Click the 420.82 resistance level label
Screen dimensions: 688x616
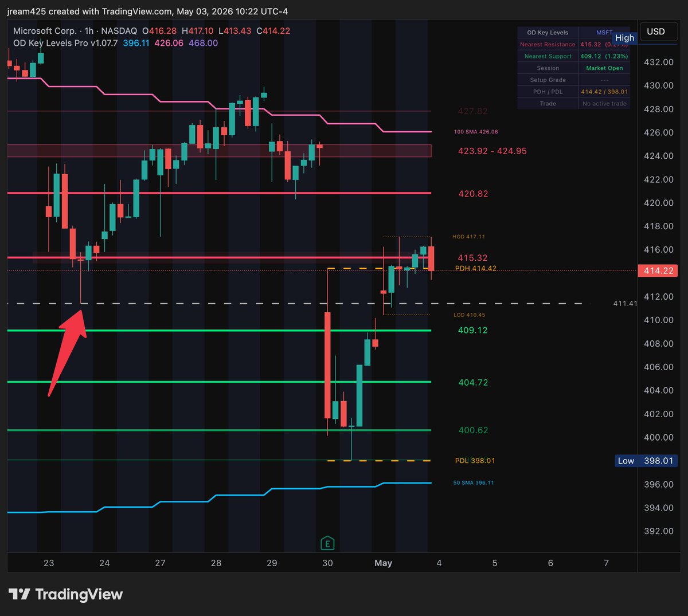[473, 194]
